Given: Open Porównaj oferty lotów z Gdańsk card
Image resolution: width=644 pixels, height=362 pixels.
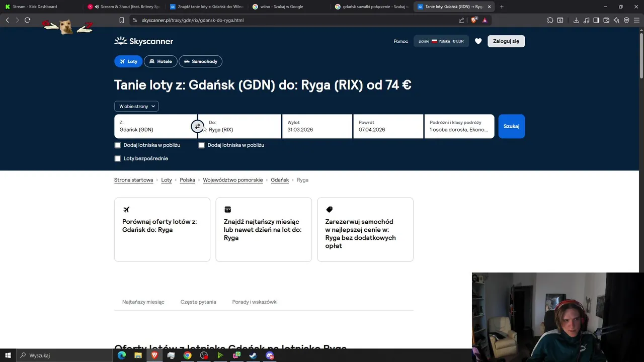Looking at the screenshot, I should click(x=162, y=229).
